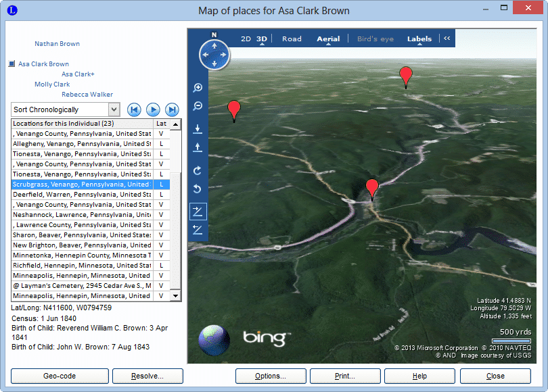Image resolution: width=548 pixels, height=392 pixels.
Task: Select the Allegheny, Venango, Pennsylvania location
Action: point(91,144)
